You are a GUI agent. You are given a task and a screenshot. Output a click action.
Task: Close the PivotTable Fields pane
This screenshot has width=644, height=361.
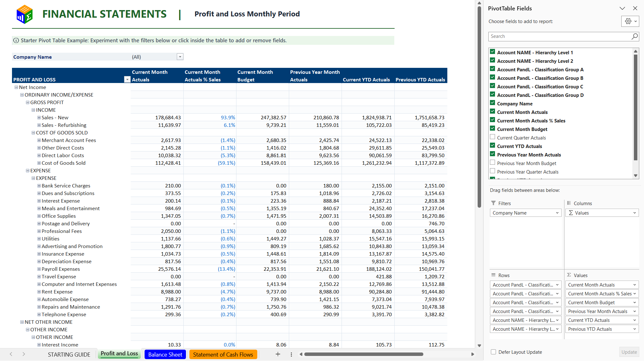[x=635, y=9]
